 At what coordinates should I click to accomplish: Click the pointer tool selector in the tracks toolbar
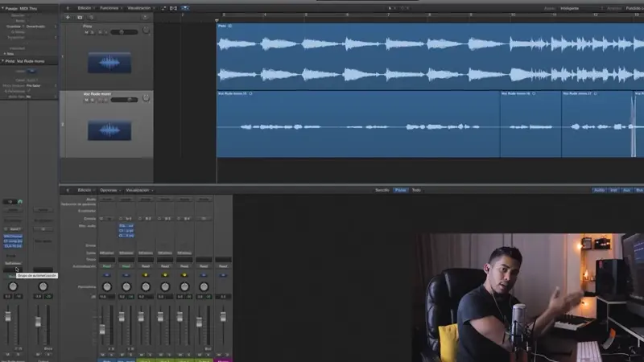pyautogui.click(x=390, y=8)
